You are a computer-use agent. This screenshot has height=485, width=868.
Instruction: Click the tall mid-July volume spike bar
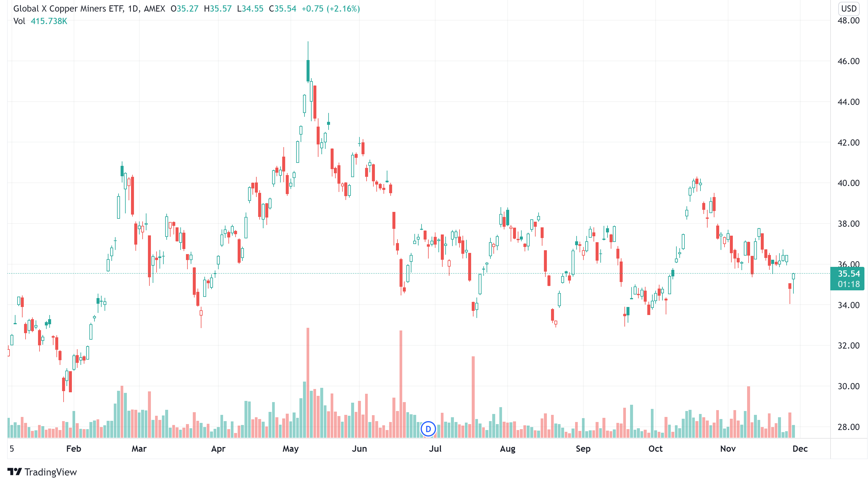point(474,397)
